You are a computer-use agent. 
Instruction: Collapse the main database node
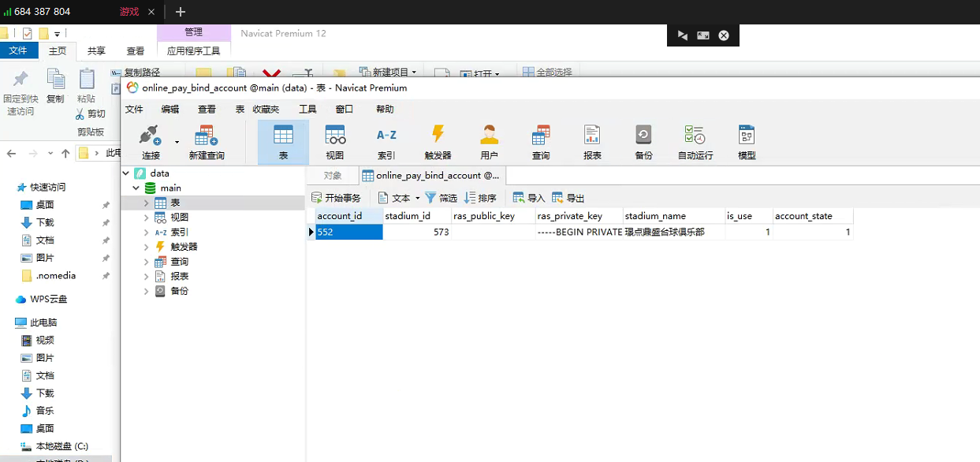point(136,188)
